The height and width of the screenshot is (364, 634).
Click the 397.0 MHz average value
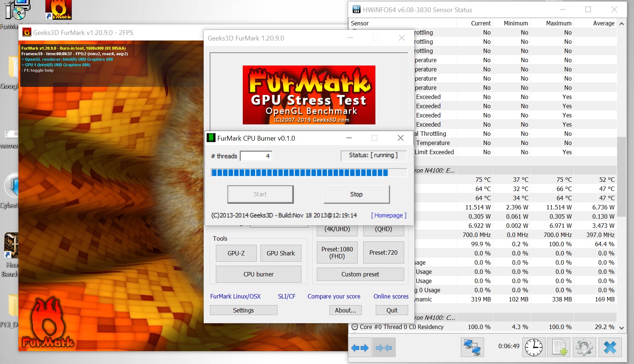pos(600,235)
